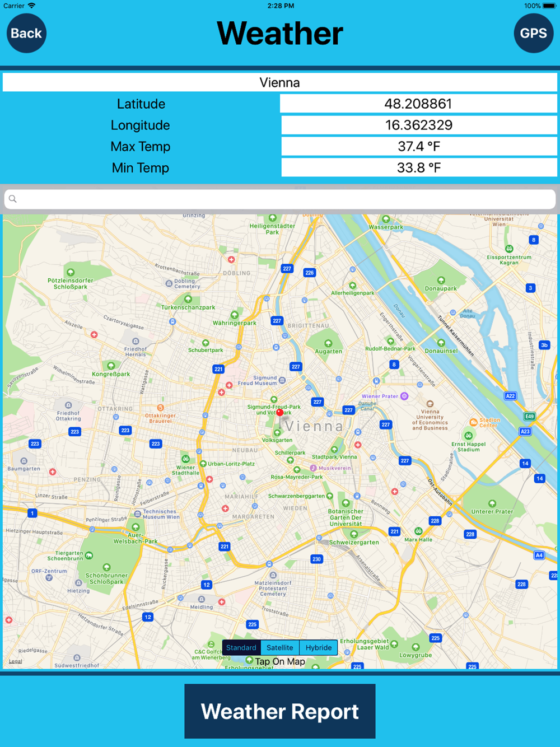This screenshot has width=560, height=747.
Task: Tap the Matzleinsdorf Protestant Cemetery icon
Action: click(x=273, y=575)
